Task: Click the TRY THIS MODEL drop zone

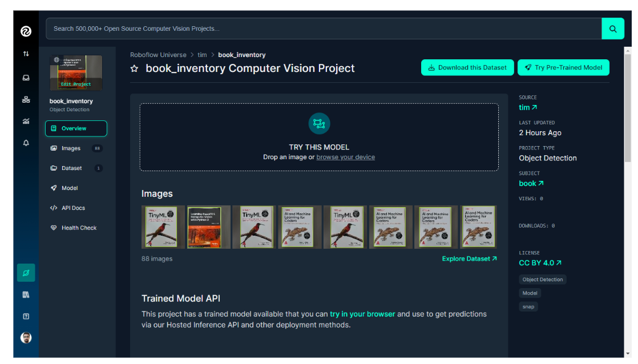Action: (x=319, y=137)
